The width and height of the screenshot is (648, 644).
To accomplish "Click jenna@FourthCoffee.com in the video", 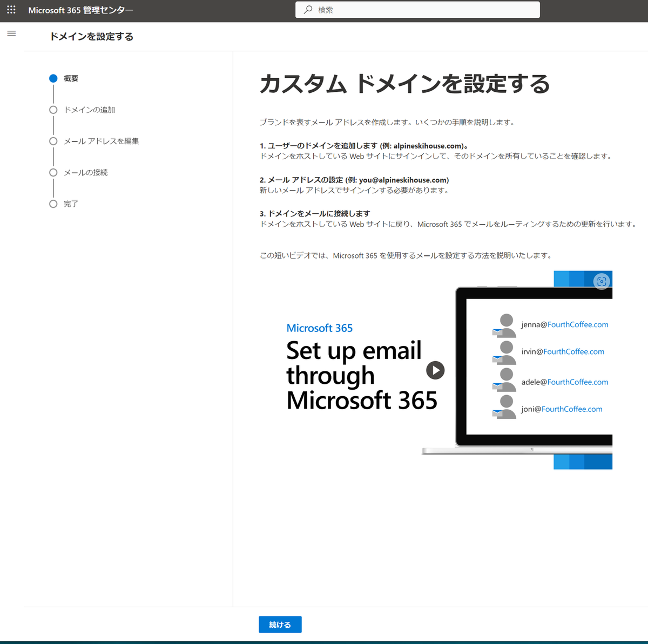I will (565, 324).
